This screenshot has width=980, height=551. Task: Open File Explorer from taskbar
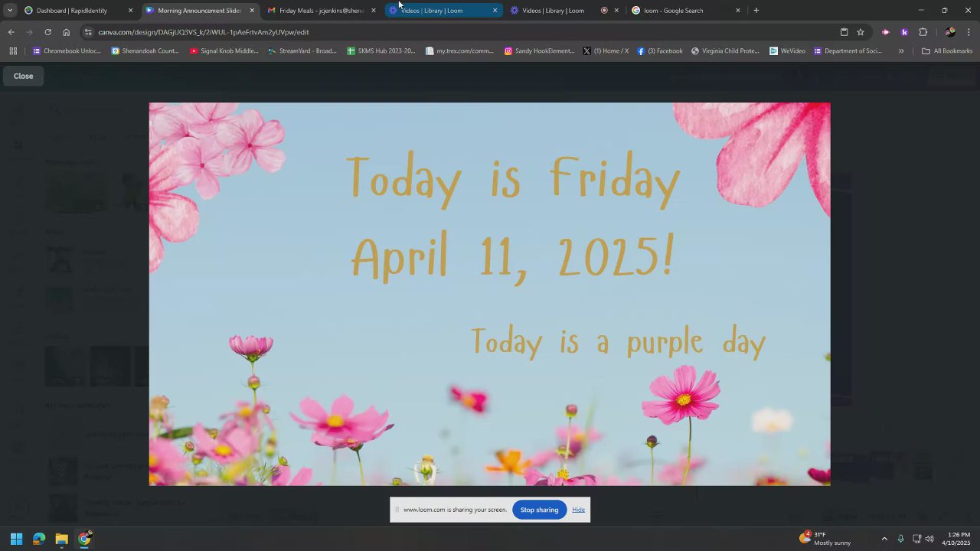[61, 539]
